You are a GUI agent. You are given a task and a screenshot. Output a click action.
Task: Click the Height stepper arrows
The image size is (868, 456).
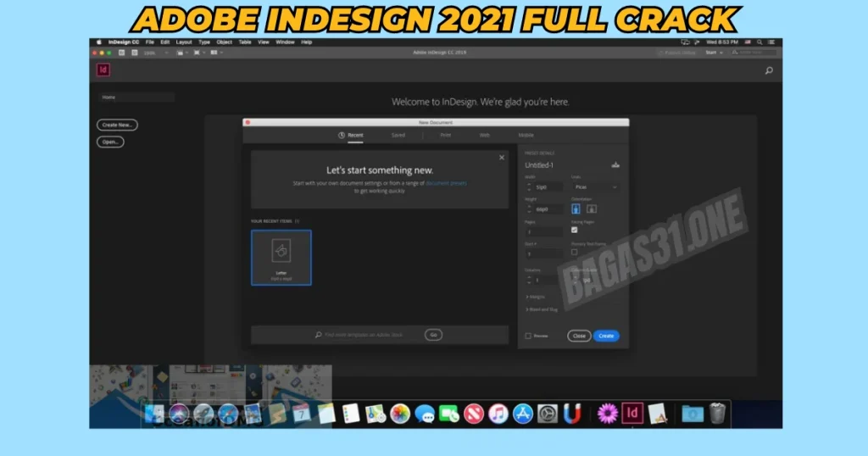click(x=529, y=209)
